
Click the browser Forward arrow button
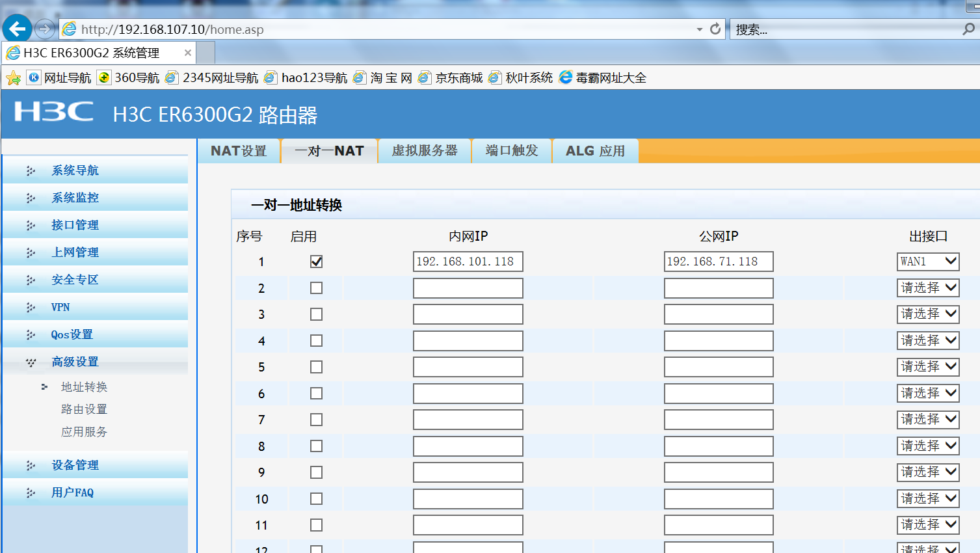(x=44, y=29)
